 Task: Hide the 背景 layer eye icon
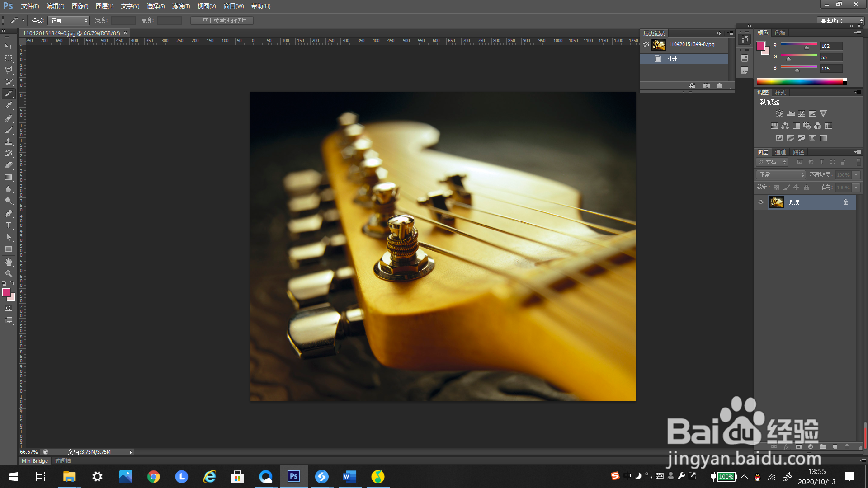(761, 202)
